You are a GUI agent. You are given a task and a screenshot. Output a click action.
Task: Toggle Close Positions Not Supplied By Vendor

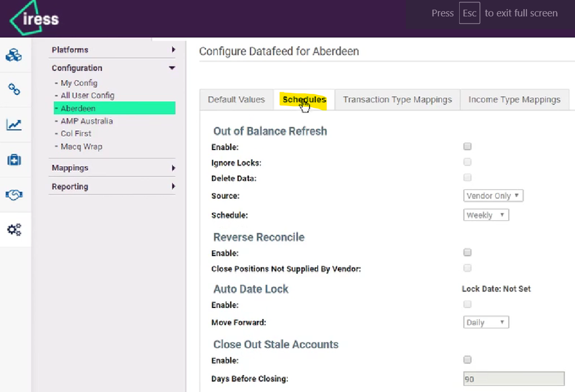tap(467, 268)
